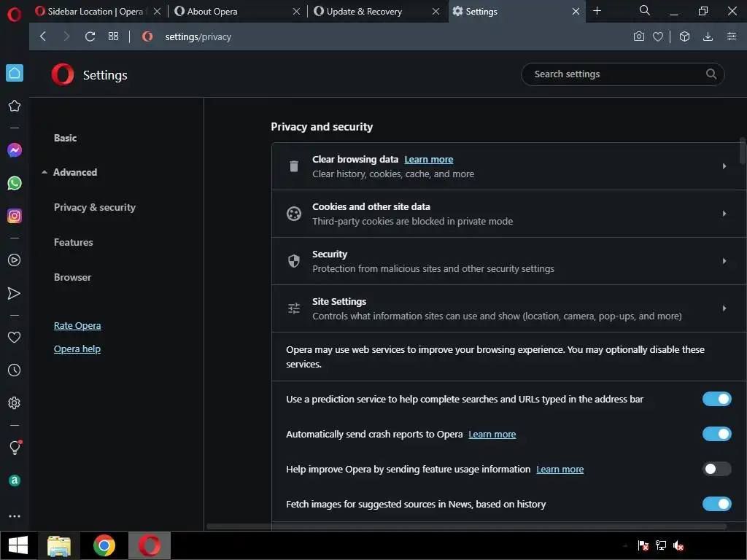The image size is (747, 560).
Task: Open sidebar heart bookmarks icon
Action: [15, 337]
